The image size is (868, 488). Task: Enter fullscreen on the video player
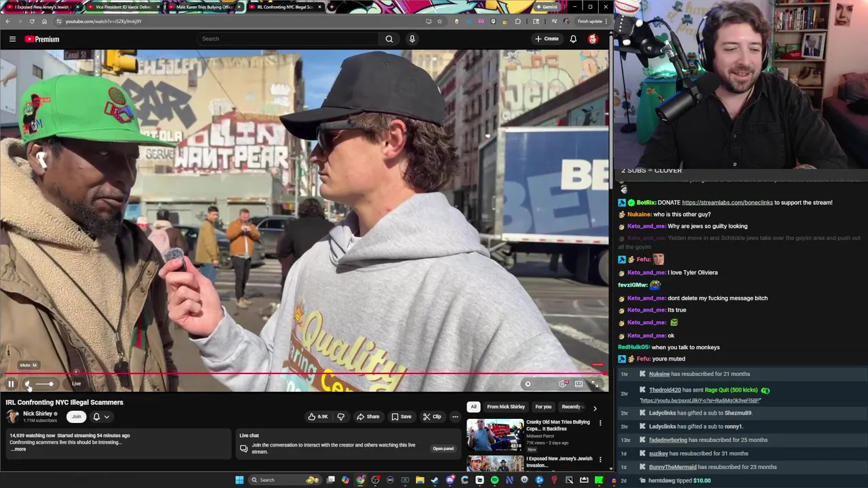595,384
